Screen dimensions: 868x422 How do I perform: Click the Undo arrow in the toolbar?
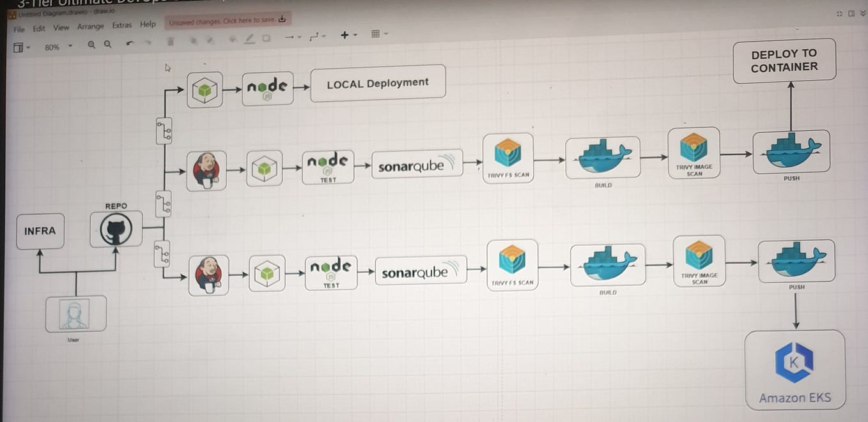point(130,42)
